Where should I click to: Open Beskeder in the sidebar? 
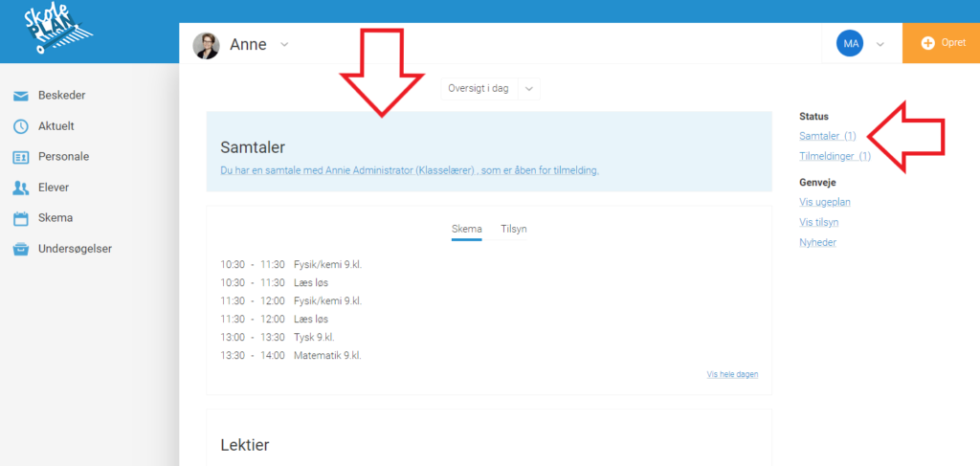(61, 96)
